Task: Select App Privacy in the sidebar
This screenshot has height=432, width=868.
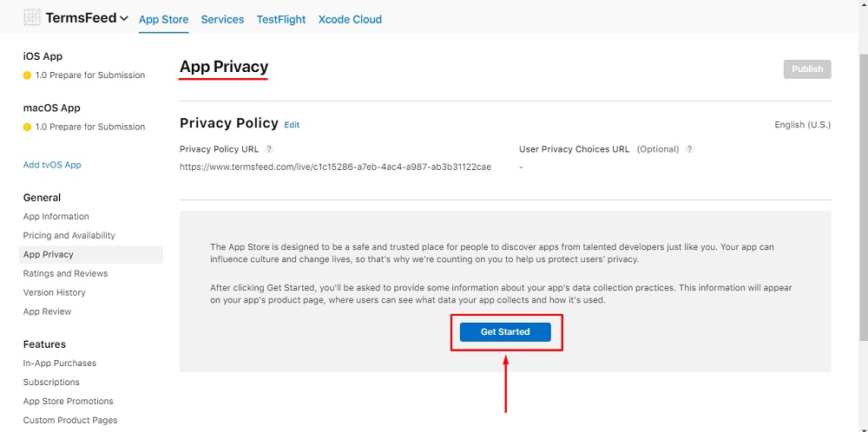Action: pos(91,254)
